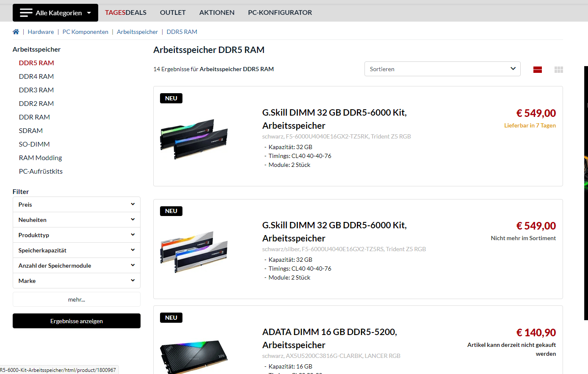Click the € 140,90 price of ADATA
Screen dimensions: 588x374
pos(536,332)
